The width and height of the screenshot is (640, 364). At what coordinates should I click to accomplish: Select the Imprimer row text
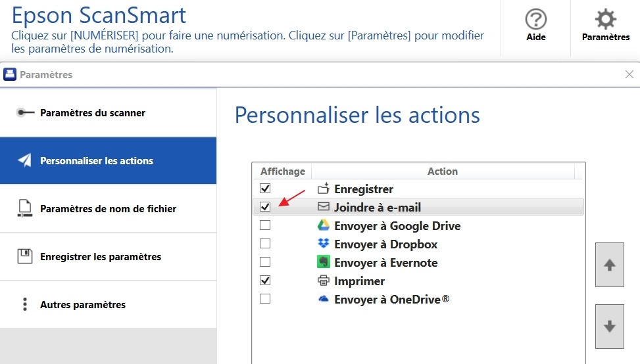coord(359,281)
